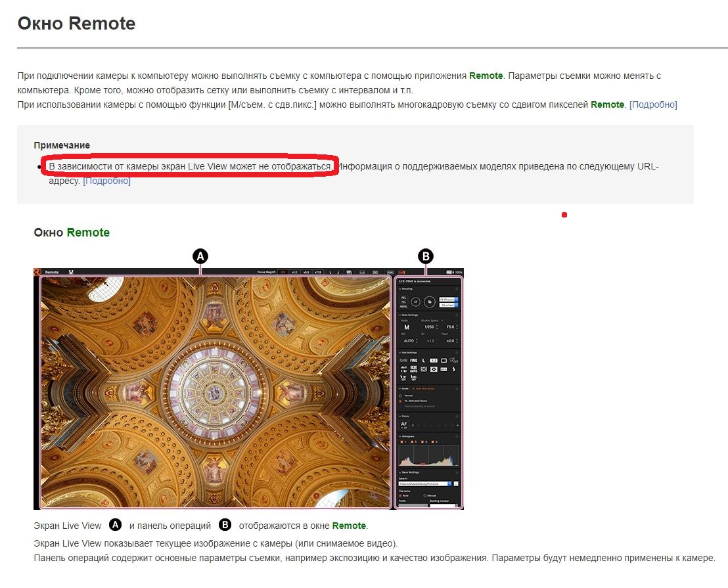Select the Px. Shift Multi Shoot. radio

400,401
